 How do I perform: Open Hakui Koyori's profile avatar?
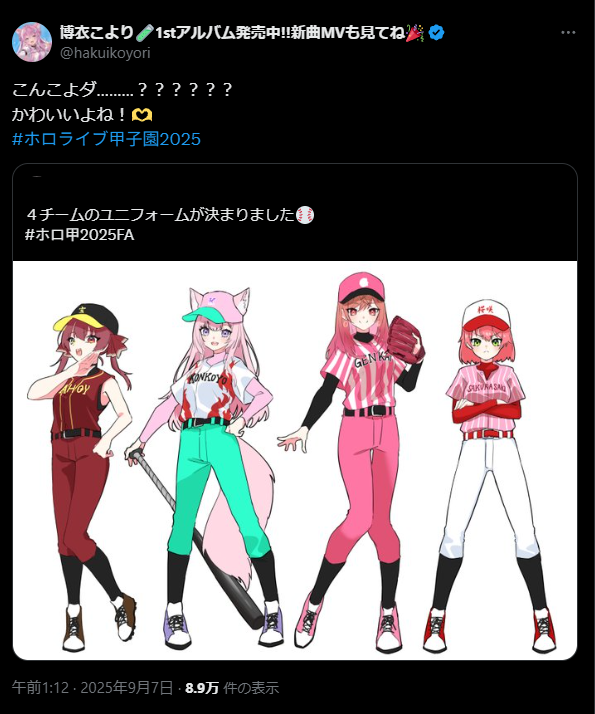coord(32,42)
